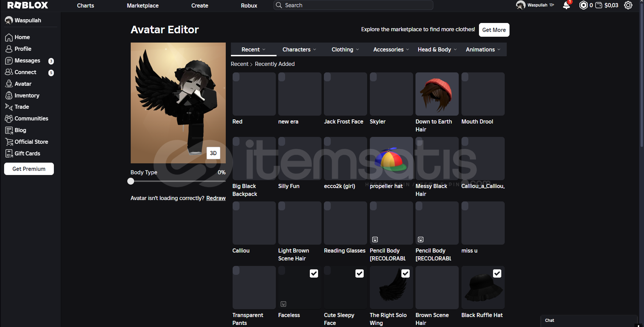Click the Inventory icon in sidebar

coord(9,95)
